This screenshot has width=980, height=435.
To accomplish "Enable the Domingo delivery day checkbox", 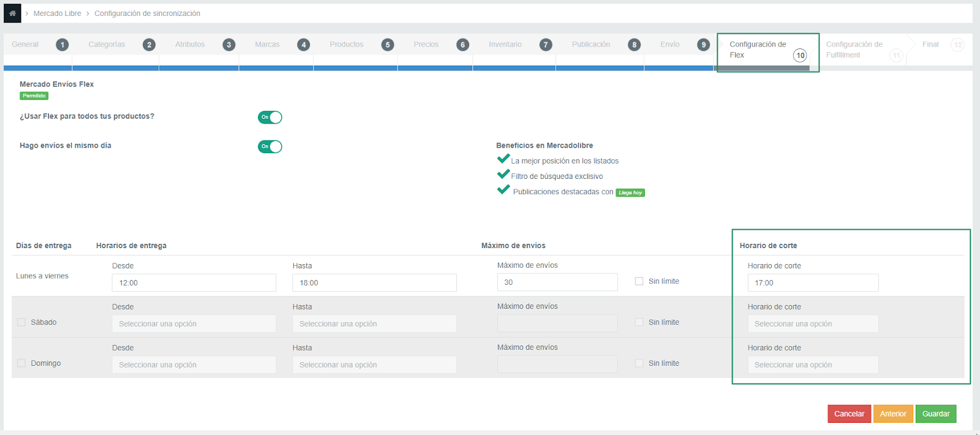I will (21, 363).
